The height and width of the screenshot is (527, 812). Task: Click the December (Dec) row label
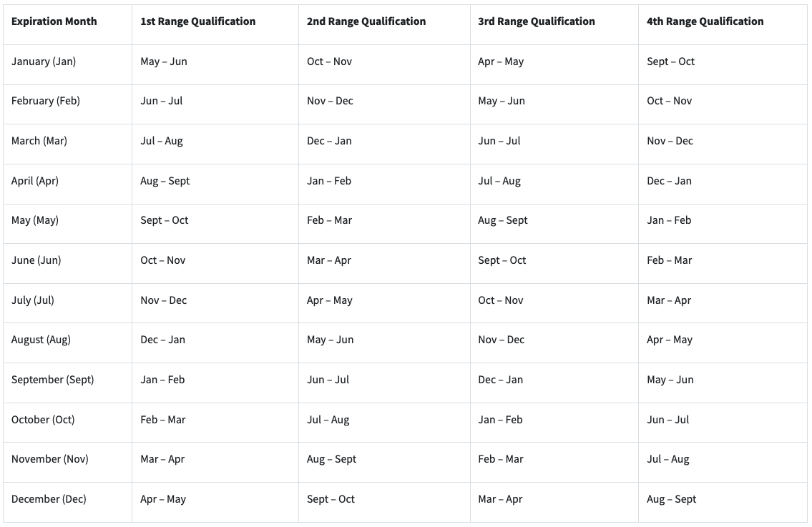point(49,499)
